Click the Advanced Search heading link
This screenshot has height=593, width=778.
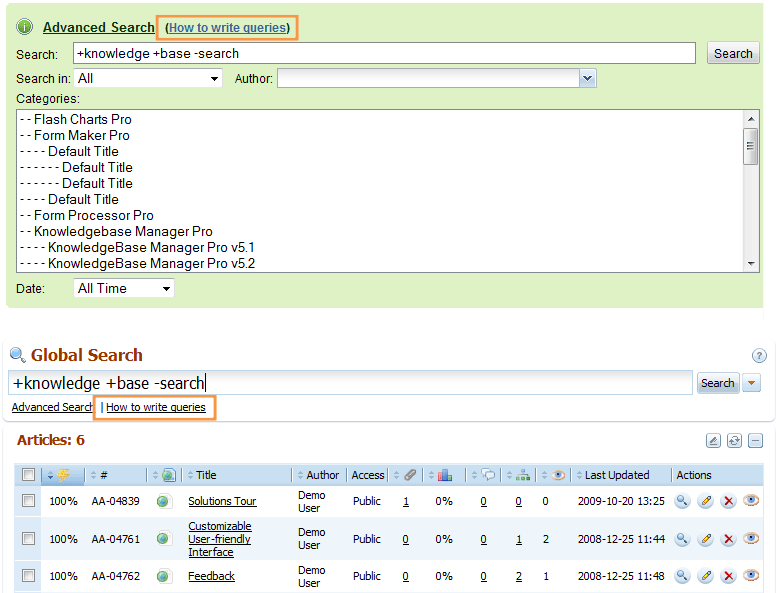coord(99,27)
